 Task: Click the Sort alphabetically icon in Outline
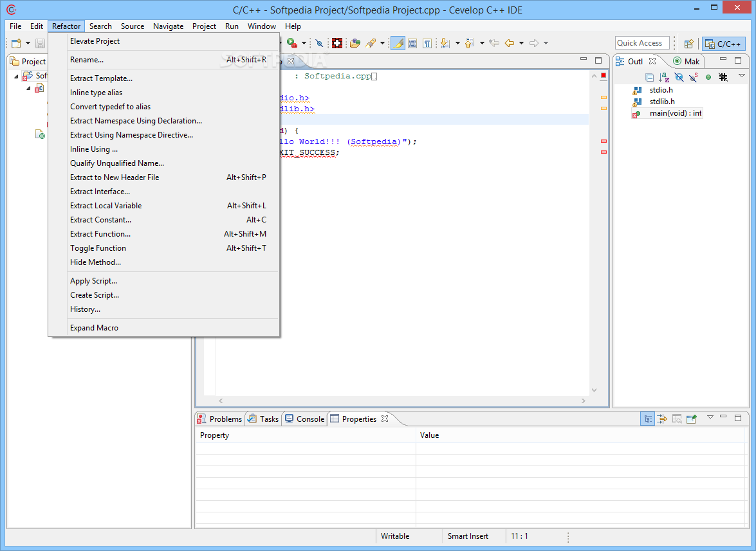coord(664,77)
